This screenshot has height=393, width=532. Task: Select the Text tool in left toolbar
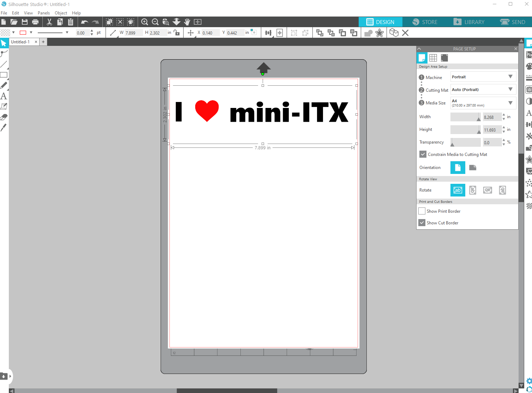pyautogui.click(x=4, y=96)
